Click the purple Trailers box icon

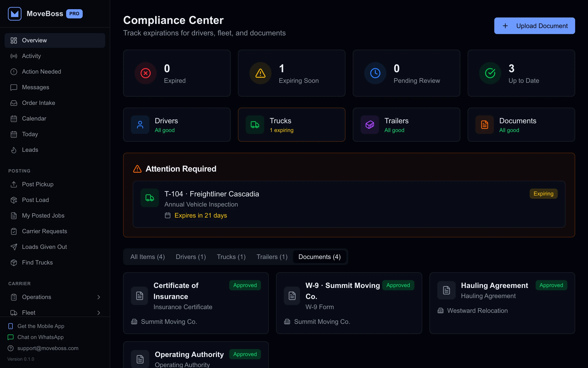pyautogui.click(x=370, y=125)
